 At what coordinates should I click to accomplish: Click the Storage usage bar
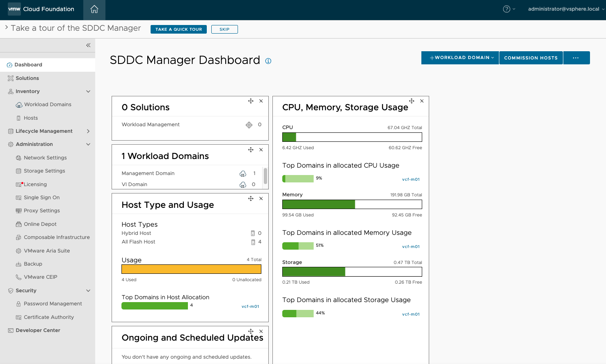tap(352, 272)
